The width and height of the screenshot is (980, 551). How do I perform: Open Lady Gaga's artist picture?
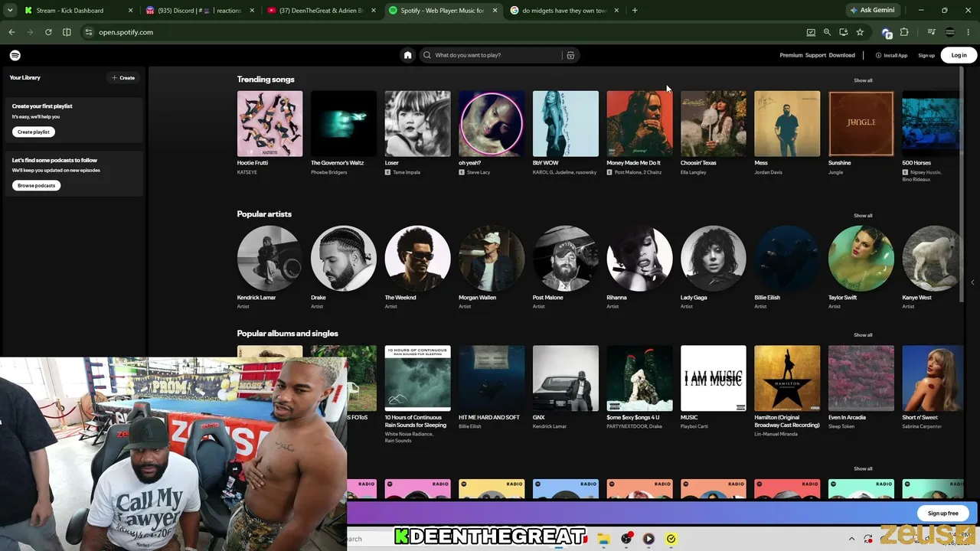pyautogui.click(x=713, y=259)
